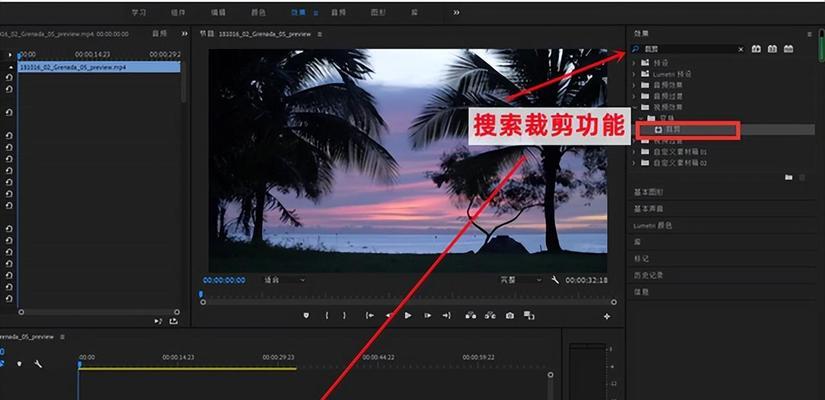Screen dimensions: 825x400
Task: Click the Mark In bracket icon
Action: pos(327,315)
